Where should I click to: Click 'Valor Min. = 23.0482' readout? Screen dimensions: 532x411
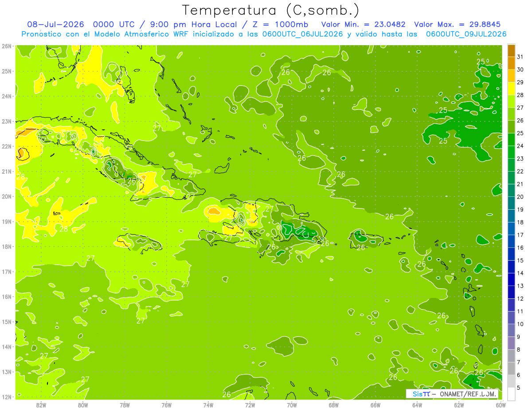pyautogui.click(x=363, y=24)
